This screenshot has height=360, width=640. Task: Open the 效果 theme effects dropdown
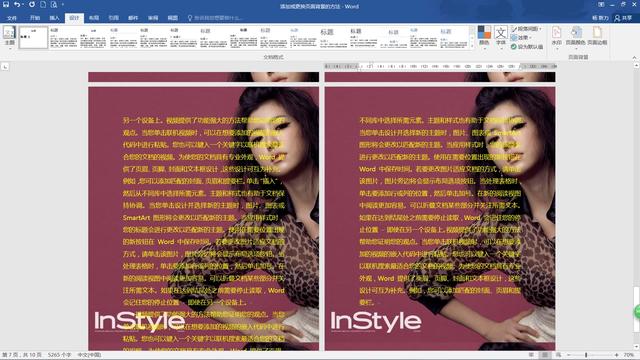[520, 38]
